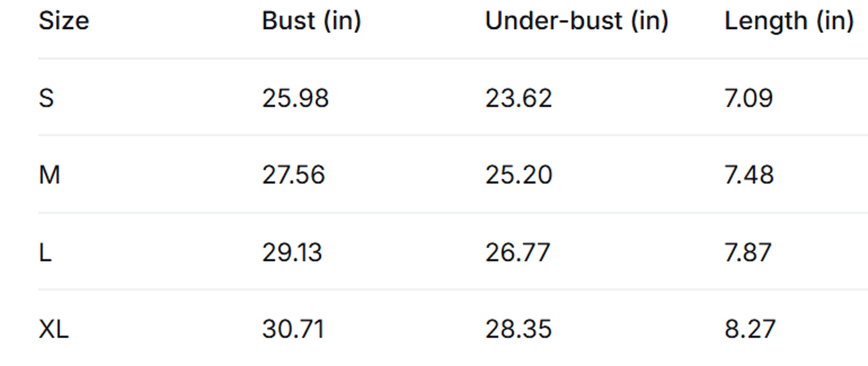The width and height of the screenshot is (868, 366).
Task: Click the 23.62 under-bust value
Action: (x=519, y=98)
